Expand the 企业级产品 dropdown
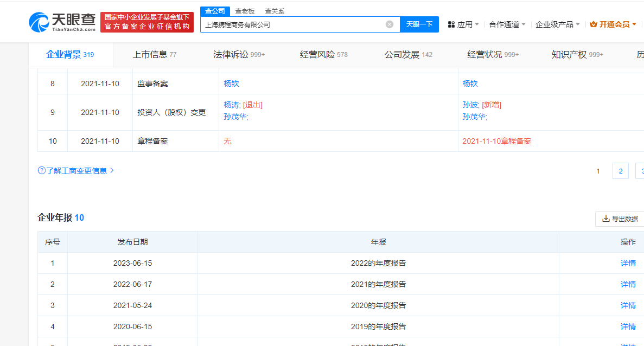The width and height of the screenshot is (644, 346). click(x=557, y=24)
